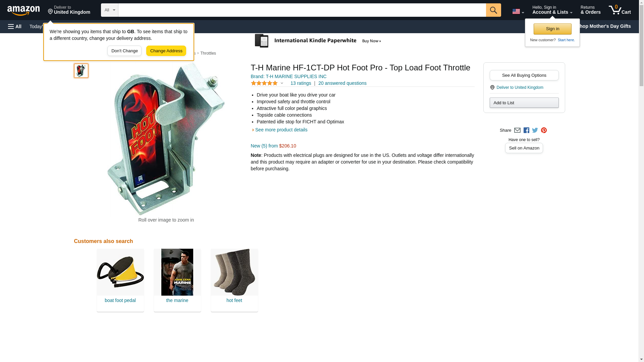Select the Hot Foot product thumbnail
Screen dimensions: 644x362
tap(81, 71)
